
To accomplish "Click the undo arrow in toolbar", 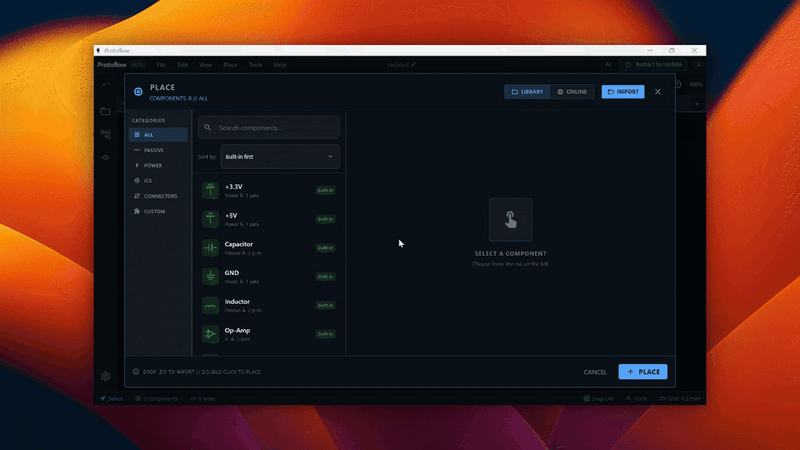I will 106,84.
